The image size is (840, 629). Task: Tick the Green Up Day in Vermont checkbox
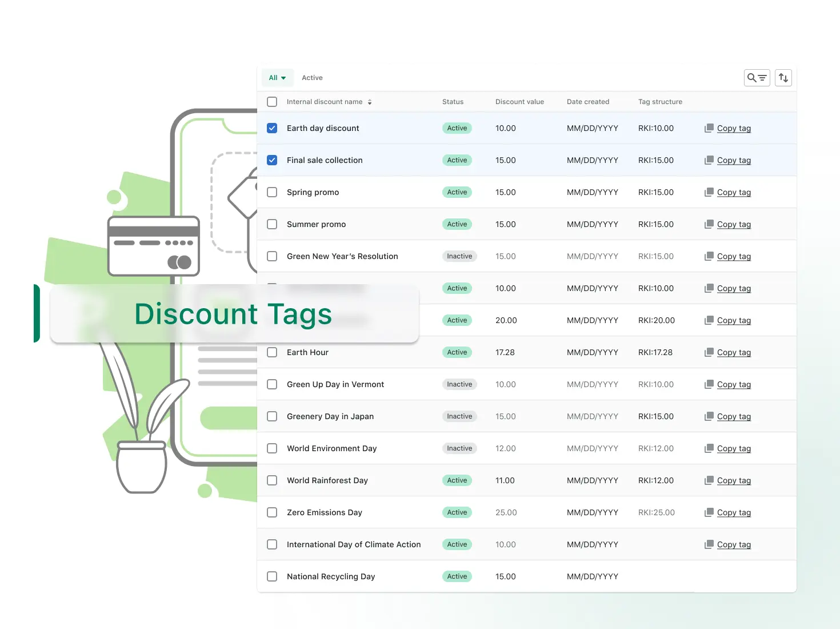click(272, 384)
